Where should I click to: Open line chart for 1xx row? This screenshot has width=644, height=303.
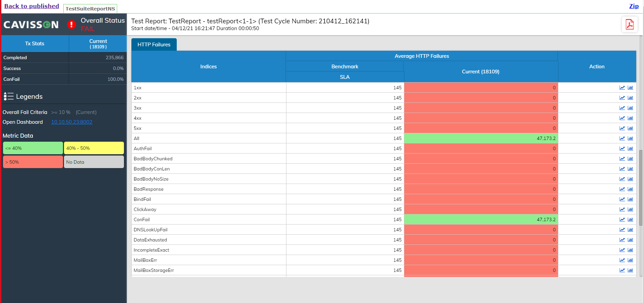622,88
